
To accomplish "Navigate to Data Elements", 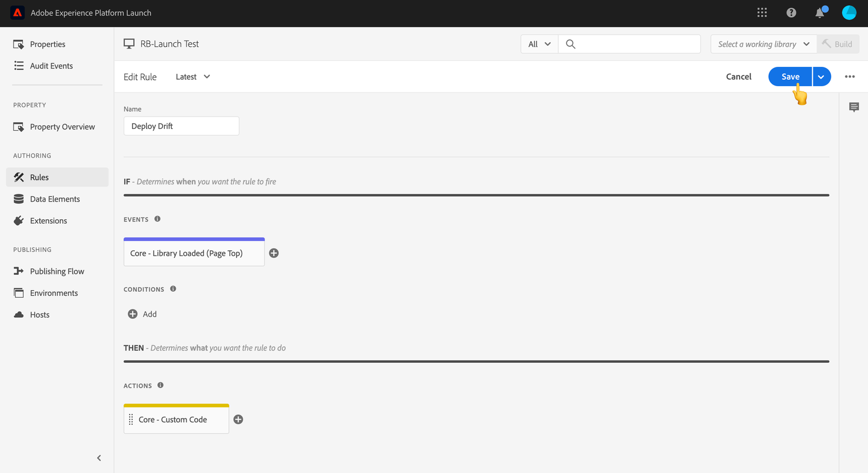I will [x=55, y=199].
